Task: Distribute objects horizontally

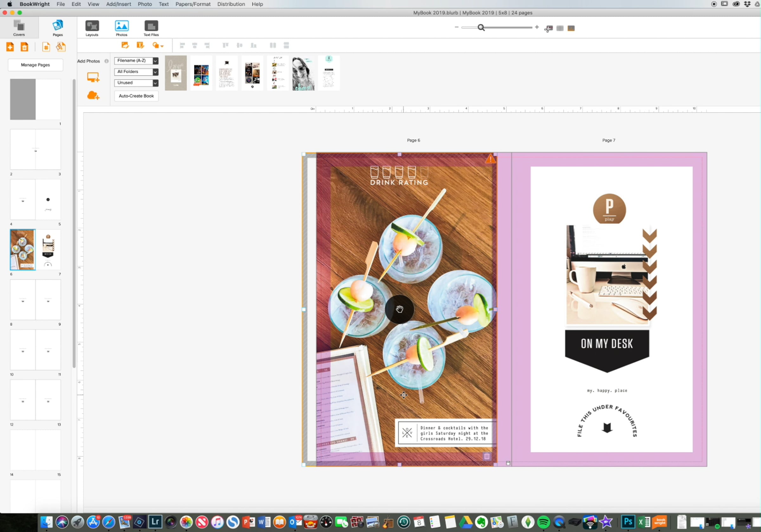Action: [x=273, y=45]
